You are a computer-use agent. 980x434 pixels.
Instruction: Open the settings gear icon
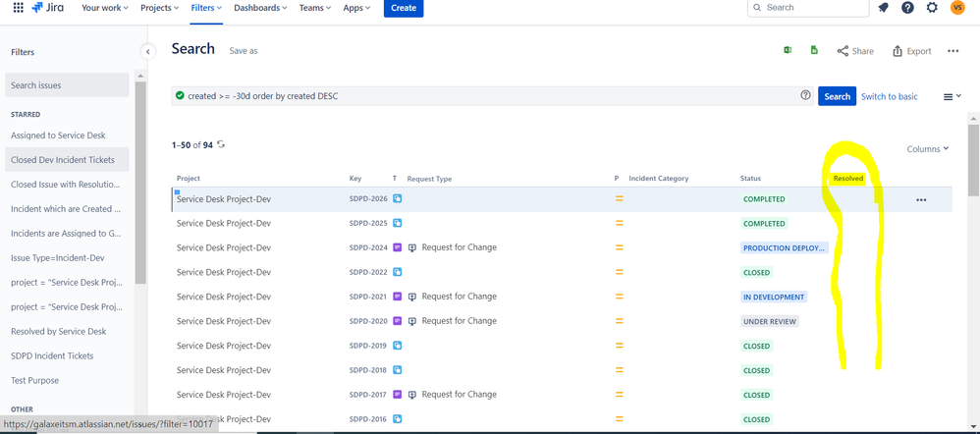[x=932, y=8]
